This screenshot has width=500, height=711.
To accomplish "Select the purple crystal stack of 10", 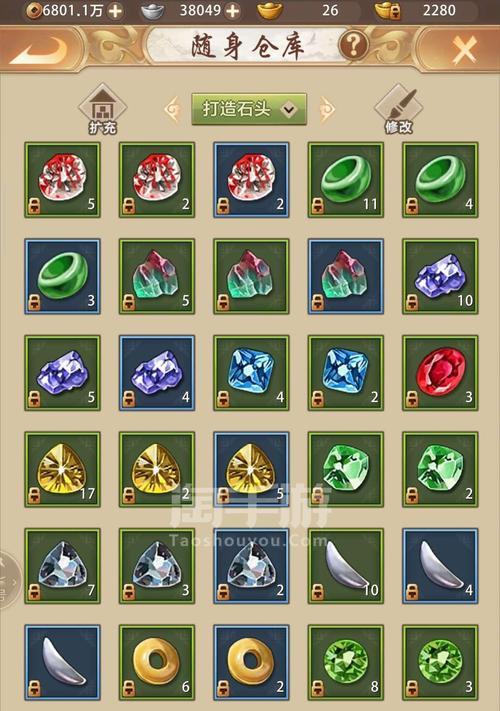I will 440,277.
